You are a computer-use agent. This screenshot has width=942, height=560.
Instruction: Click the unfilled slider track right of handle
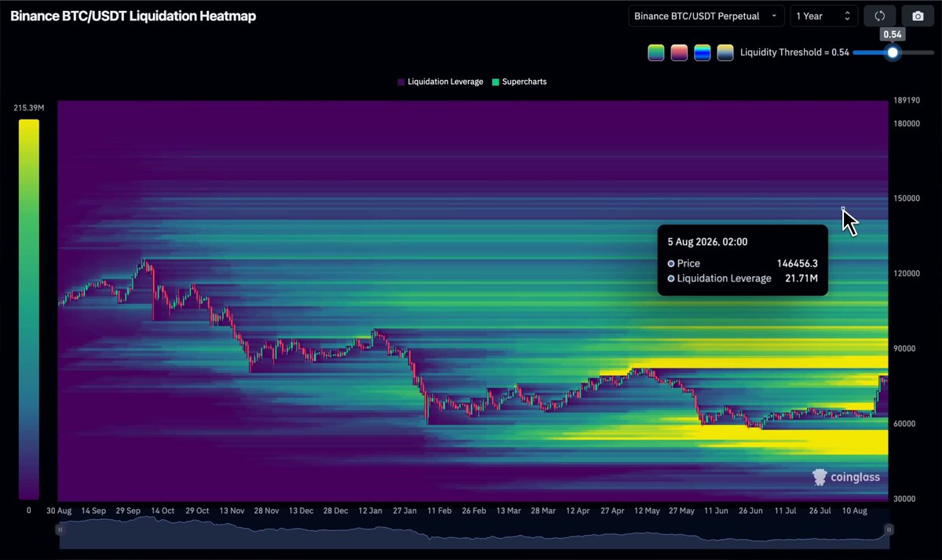(x=918, y=53)
